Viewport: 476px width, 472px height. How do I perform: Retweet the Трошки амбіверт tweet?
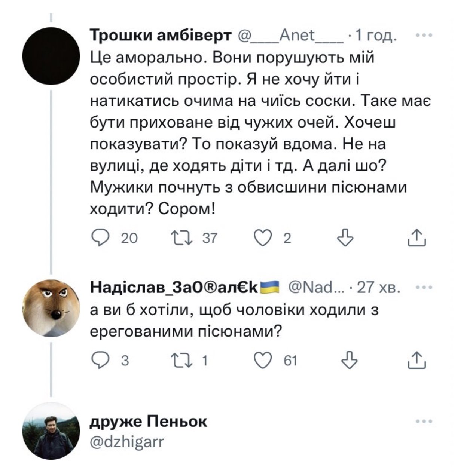(181, 238)
